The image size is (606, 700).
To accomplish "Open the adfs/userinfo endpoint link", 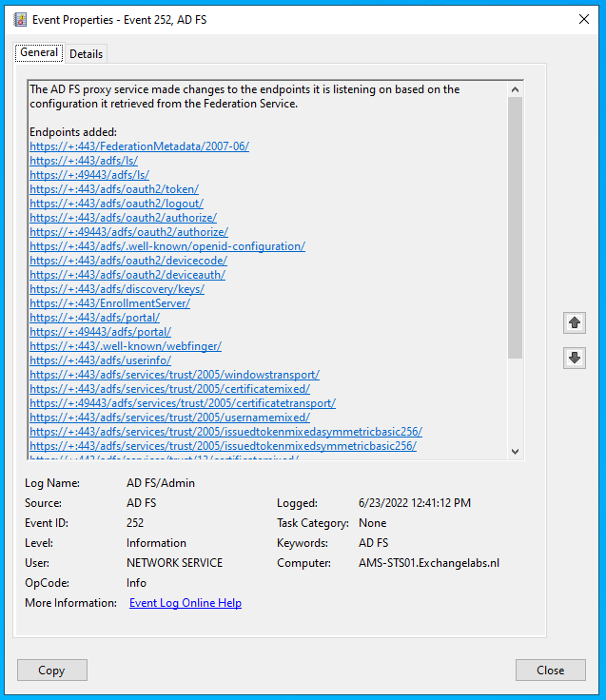I will coord(100,360).
